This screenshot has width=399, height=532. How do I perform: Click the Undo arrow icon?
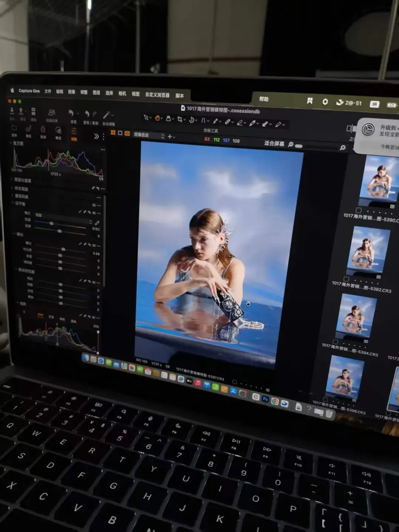[87, 114]
